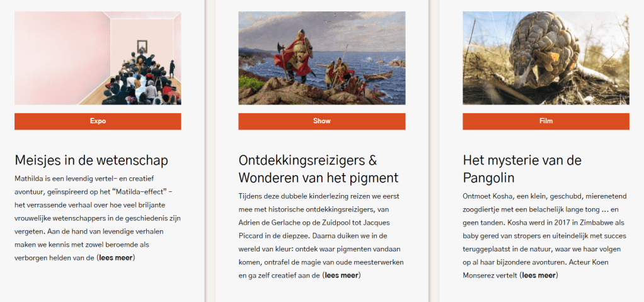Screen dimensions: 644x302
Task: Select the orange Show category button
Action: pos(321,121)
